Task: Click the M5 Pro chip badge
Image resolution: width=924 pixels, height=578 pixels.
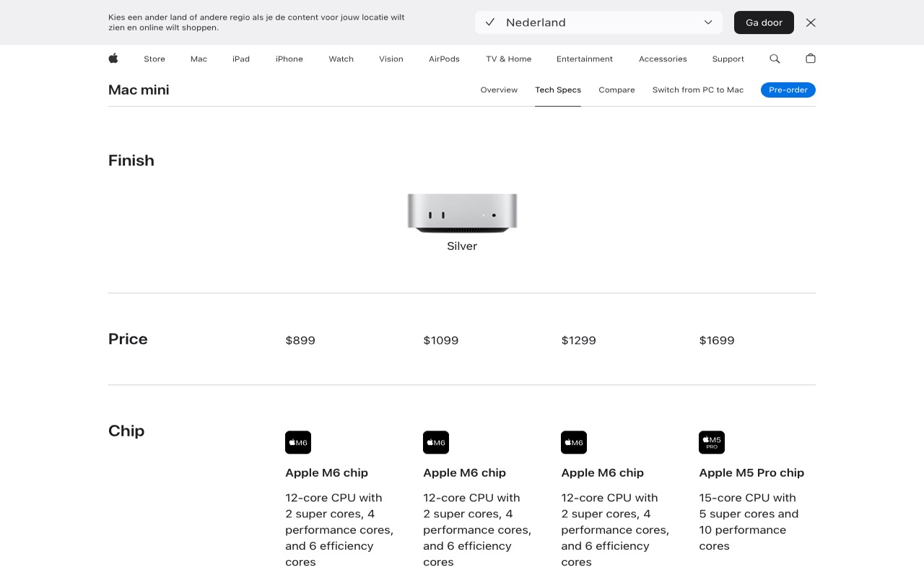Action: (x=712, y=442)
